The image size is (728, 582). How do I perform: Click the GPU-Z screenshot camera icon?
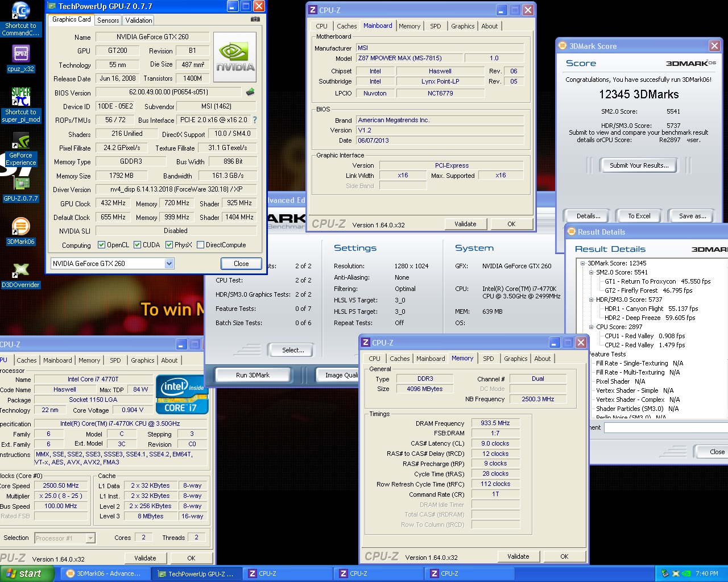click(255, 19)
